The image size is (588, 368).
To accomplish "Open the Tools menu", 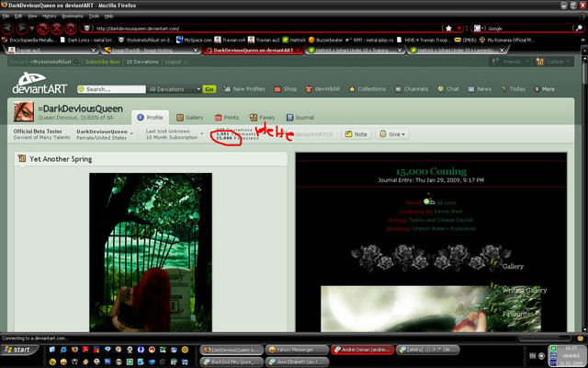I will pos(94,17).
